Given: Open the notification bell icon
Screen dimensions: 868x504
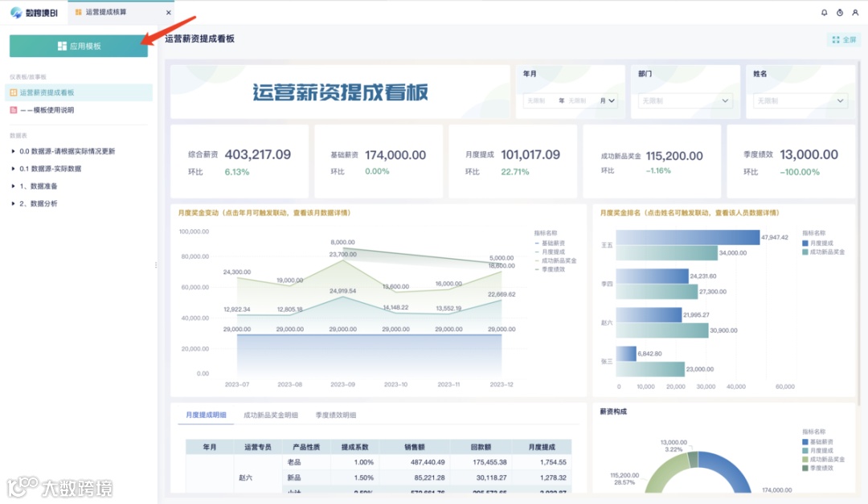Looking at the screenshot, I should pos(825,12).
